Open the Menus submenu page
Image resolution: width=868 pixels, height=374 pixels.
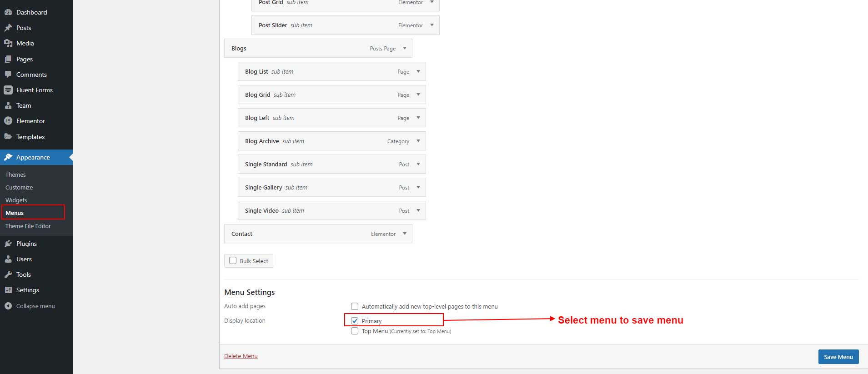[x=15, y=213]
